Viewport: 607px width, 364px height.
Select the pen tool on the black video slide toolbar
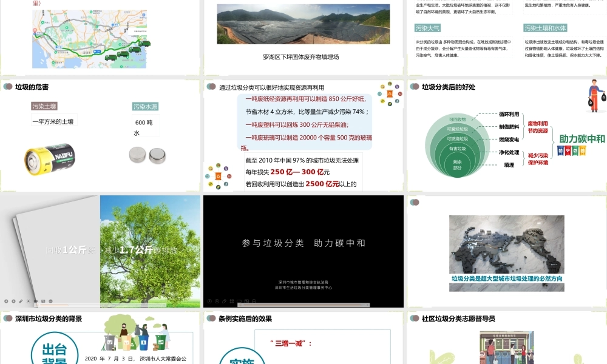tap(224, 301)
